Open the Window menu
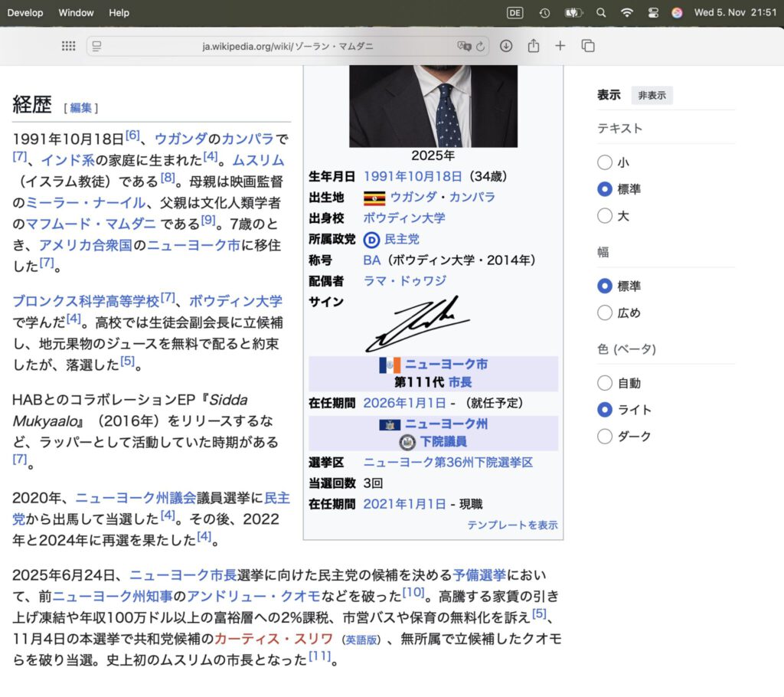The height and width of the screenshot is (697, 784). click(76, 13)
